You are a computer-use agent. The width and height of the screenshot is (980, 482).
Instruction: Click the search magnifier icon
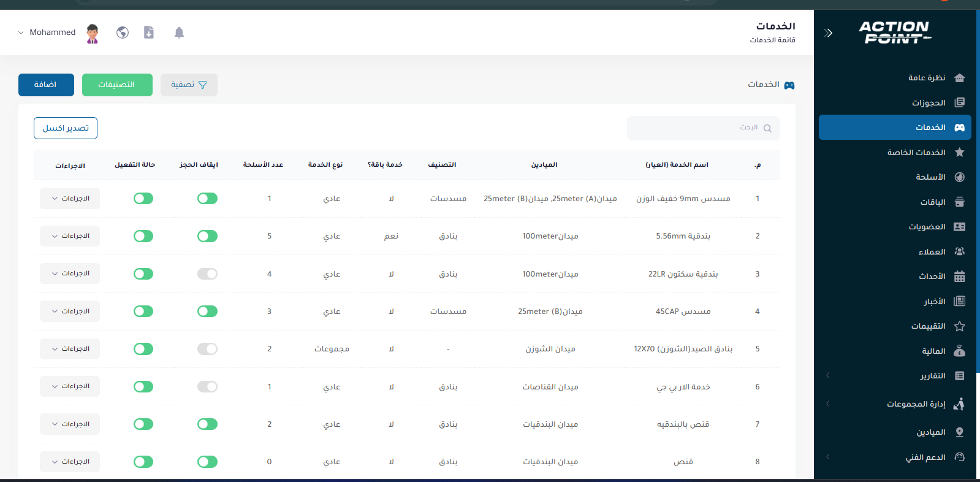tap(767, 128)
